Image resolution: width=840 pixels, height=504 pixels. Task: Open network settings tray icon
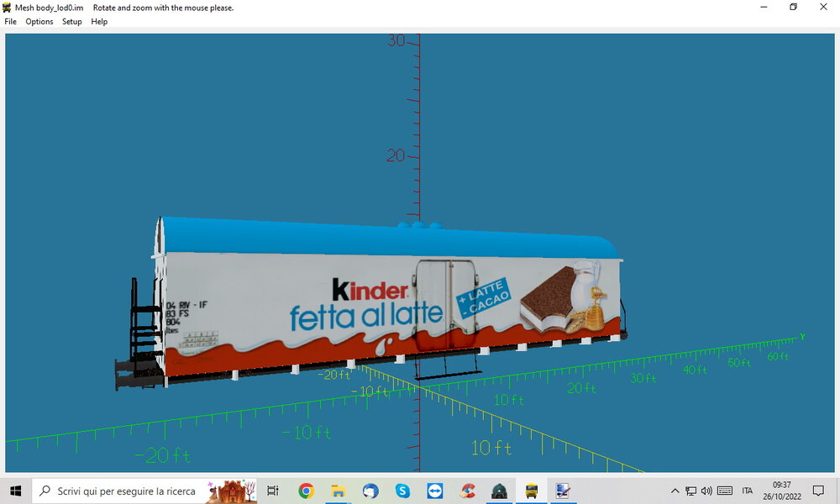[691, 491]
